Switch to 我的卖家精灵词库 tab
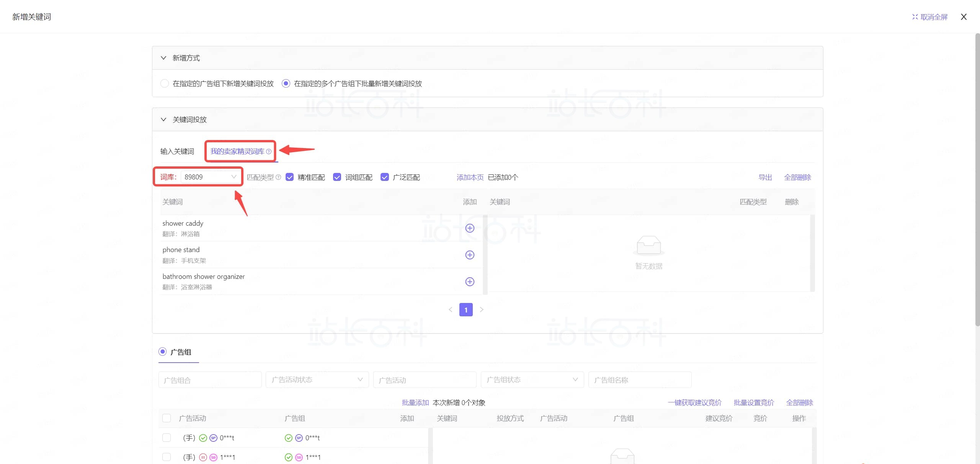The image size is (980, 464). [237, 151]
